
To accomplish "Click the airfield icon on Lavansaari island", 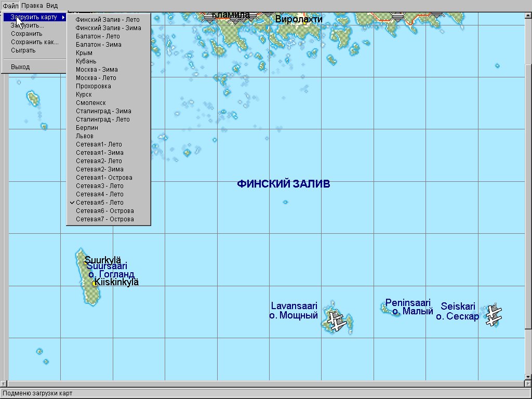I will pos(337,321).
